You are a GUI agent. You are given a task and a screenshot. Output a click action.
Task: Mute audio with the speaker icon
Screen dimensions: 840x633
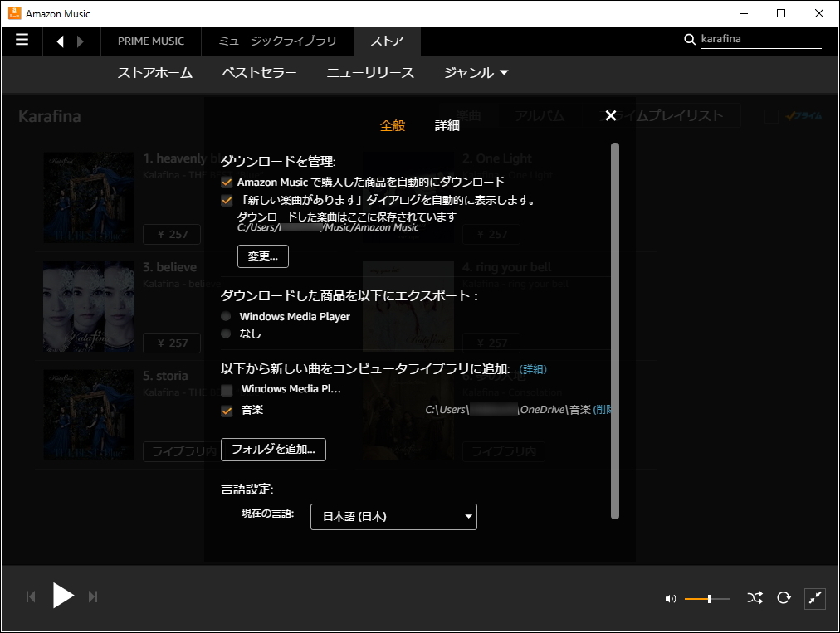tap(669, 598)
